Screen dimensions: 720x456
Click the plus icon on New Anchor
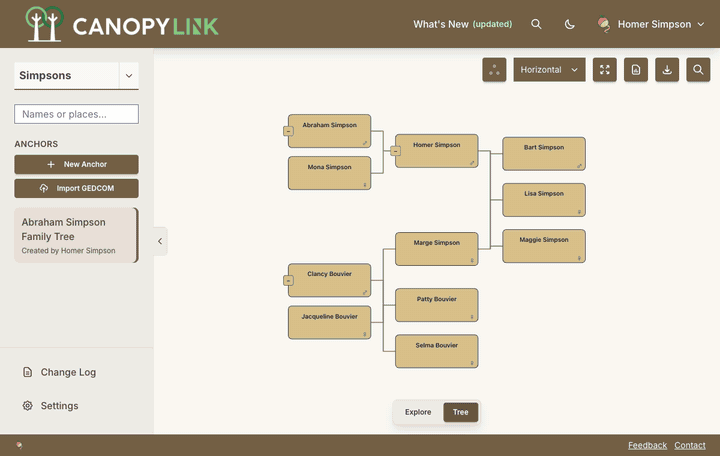coord(51,164)
